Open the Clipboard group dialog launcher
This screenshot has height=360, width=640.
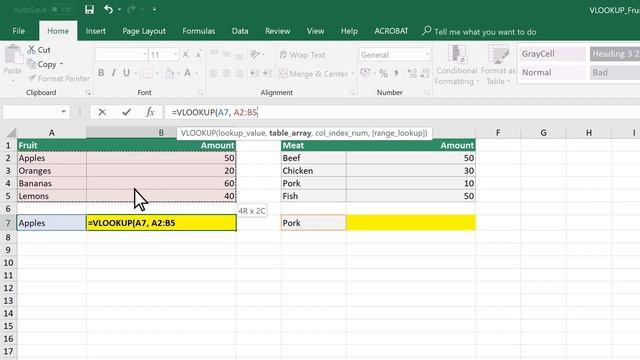[x=88, y=93]
